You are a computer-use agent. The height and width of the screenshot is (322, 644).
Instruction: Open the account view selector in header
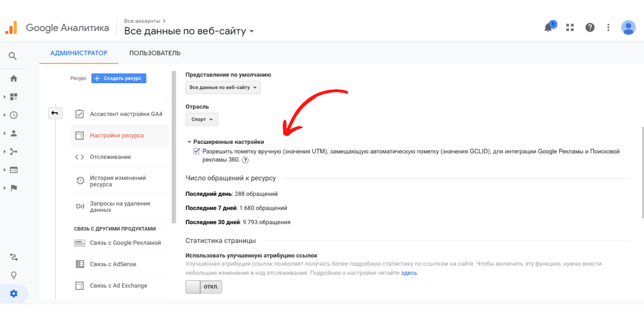pos(189,31)
